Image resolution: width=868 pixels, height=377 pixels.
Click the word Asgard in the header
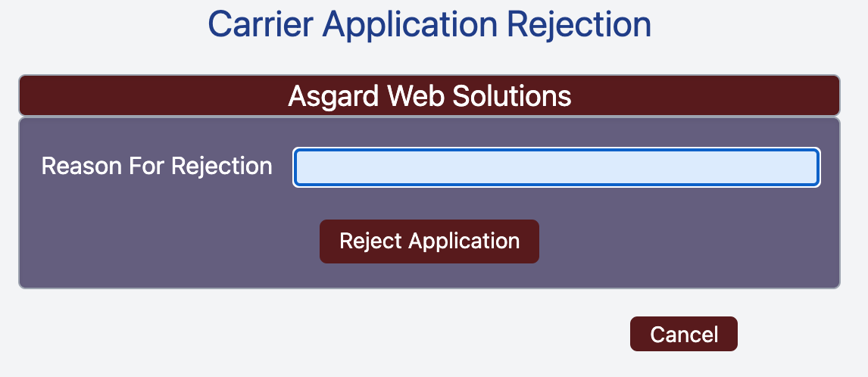(x=333, y=97)
